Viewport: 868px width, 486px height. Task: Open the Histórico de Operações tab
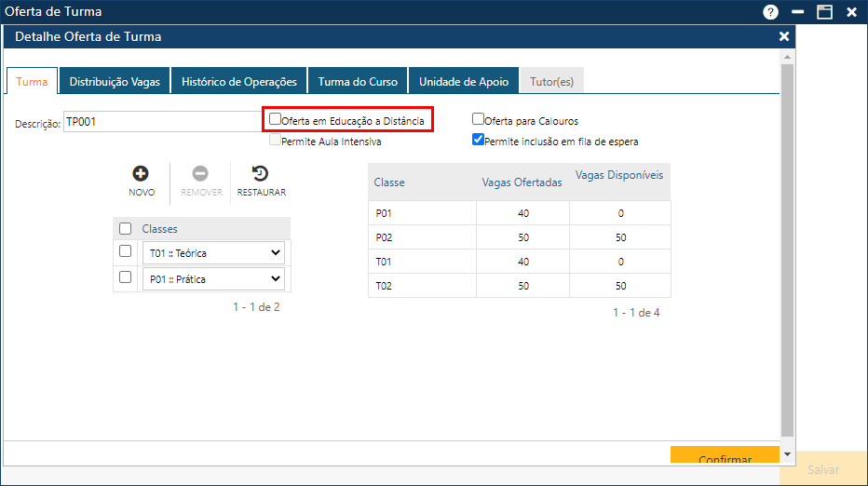pos(239,82)
